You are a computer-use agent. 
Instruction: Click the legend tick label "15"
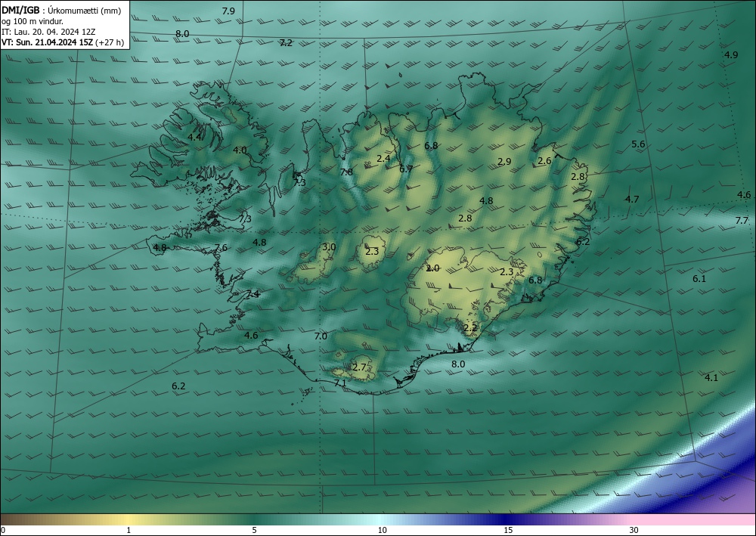coord(508,530)
